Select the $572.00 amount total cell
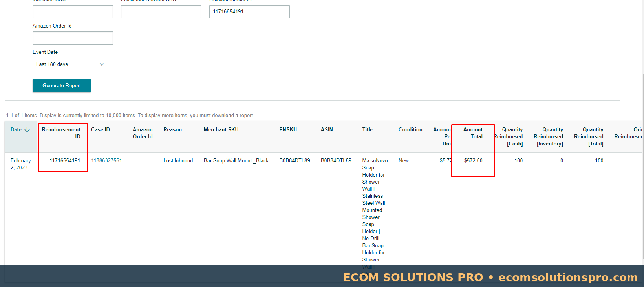The width and height of the screenshot is (644, 287). pyautogui.click(x=473, y=160)
